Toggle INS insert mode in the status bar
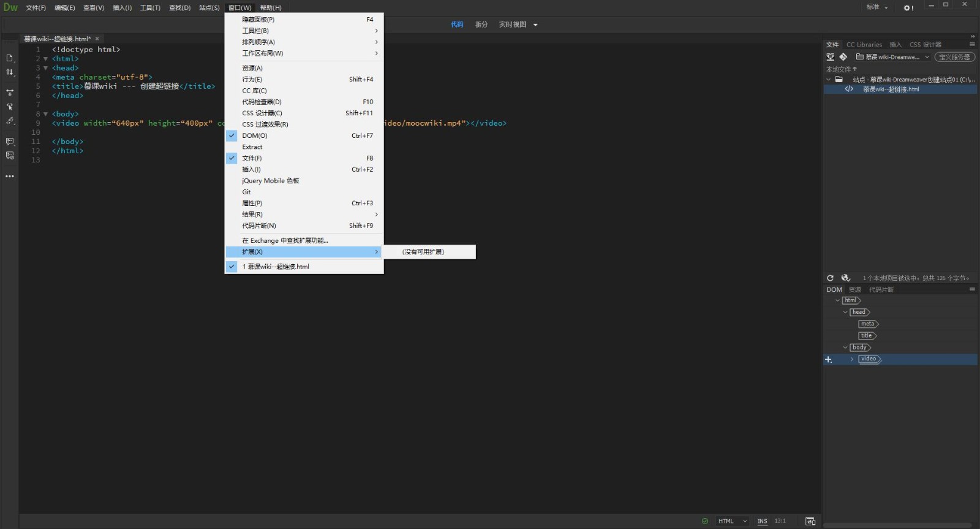Viewport: 980px width, 529px height. pyautogui.click(x=762, y=521)
